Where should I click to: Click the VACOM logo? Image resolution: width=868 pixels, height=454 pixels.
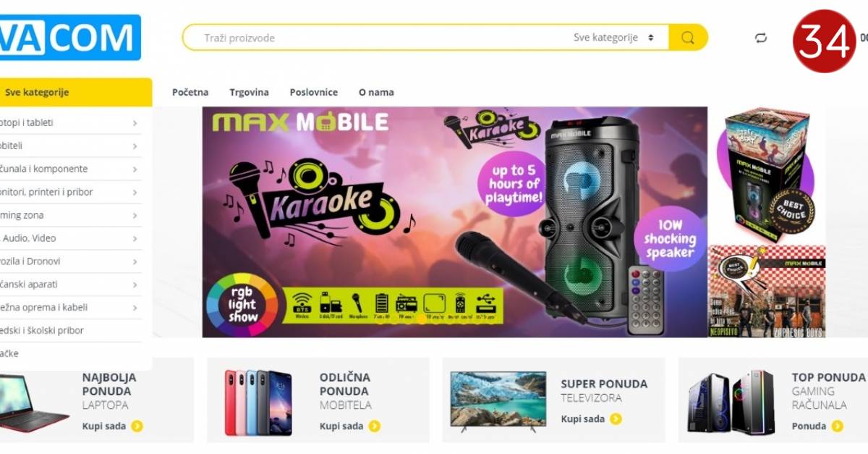70,38
